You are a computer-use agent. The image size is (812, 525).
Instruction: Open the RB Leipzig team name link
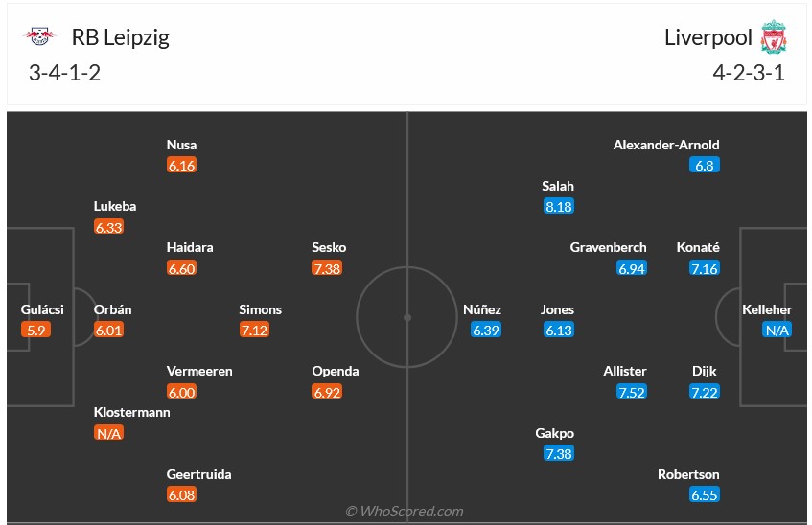click(x=121, y=37)
